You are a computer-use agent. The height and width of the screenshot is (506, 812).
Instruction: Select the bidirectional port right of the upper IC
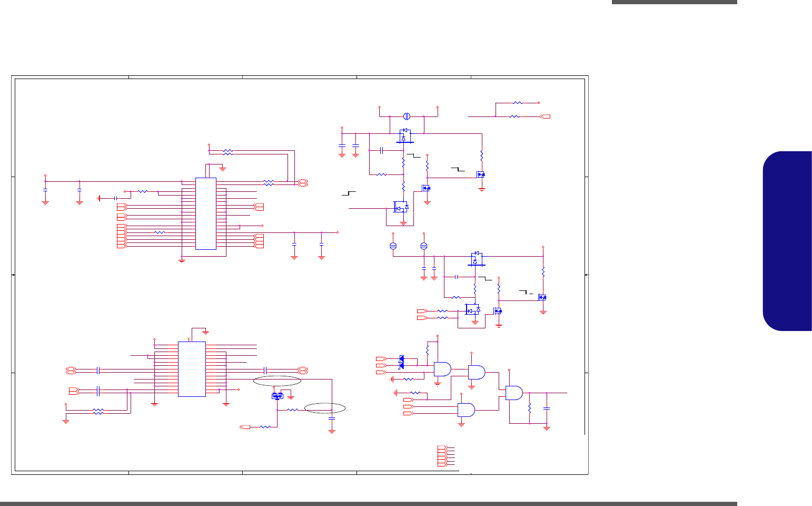pos(303,182)
